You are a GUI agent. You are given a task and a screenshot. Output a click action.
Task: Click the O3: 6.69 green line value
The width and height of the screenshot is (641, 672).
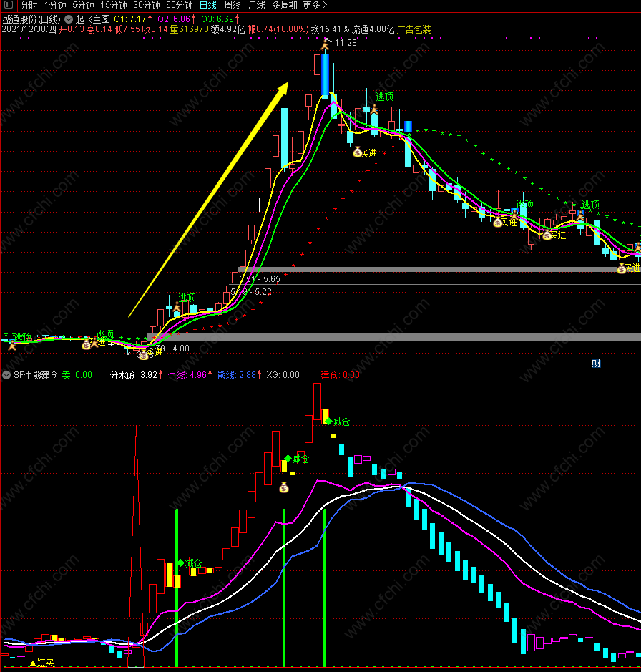click(x=220, y=19)
